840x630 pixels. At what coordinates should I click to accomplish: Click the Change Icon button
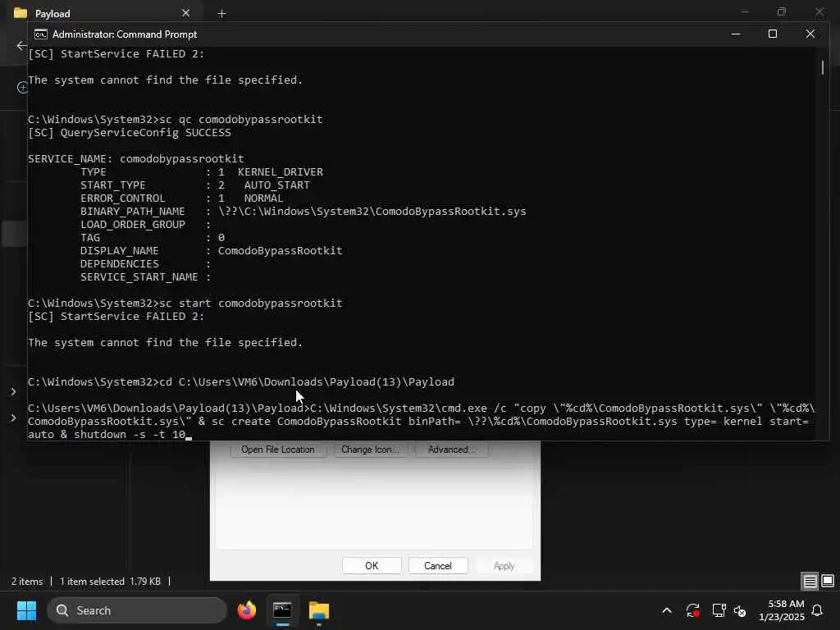(x=370, y=450)
